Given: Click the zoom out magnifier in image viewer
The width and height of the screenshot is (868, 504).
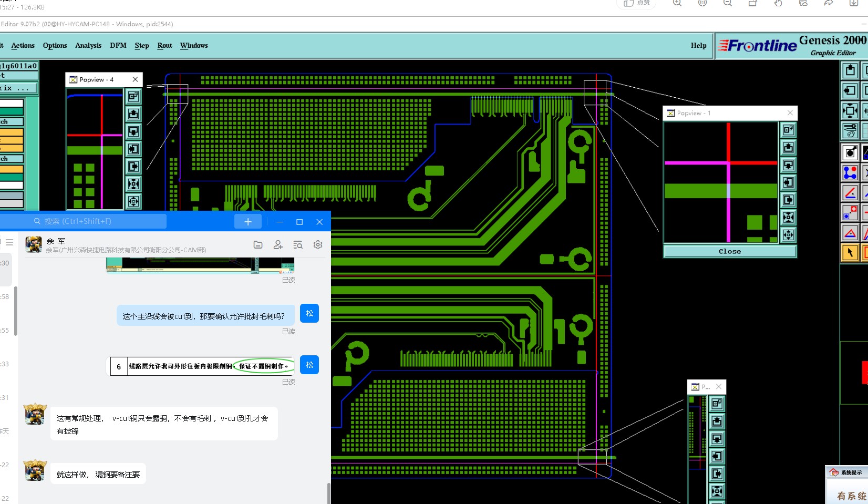Looking at the screenshot, I should 728,3.
